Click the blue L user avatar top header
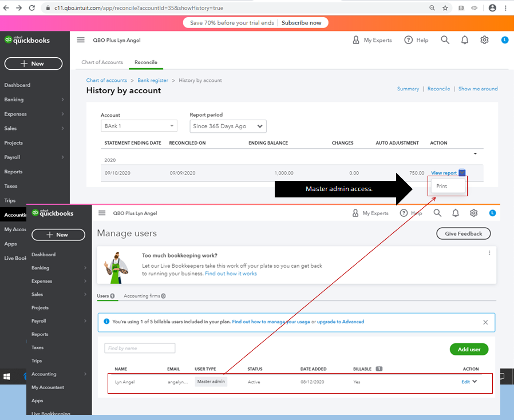 point(505,40)
